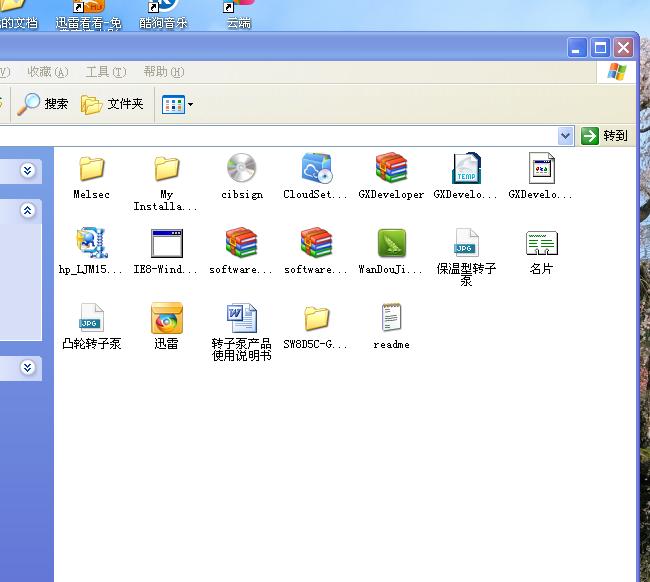Open the 转子泵产品使用说明书 Word document

(x=241, y=319)
